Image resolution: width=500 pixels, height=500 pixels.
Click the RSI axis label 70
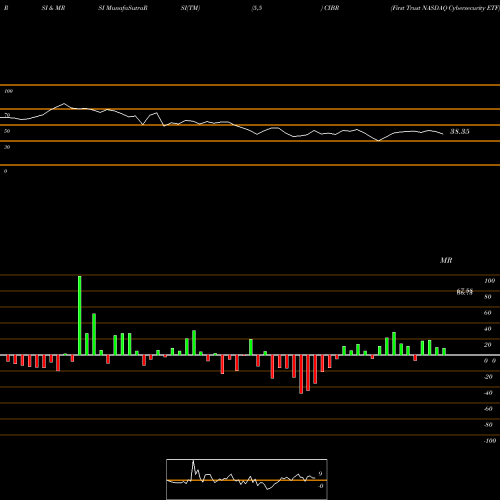[7, 115]
